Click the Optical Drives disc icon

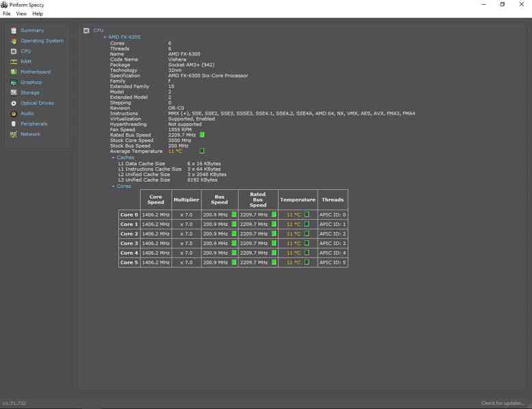[14, 103]
